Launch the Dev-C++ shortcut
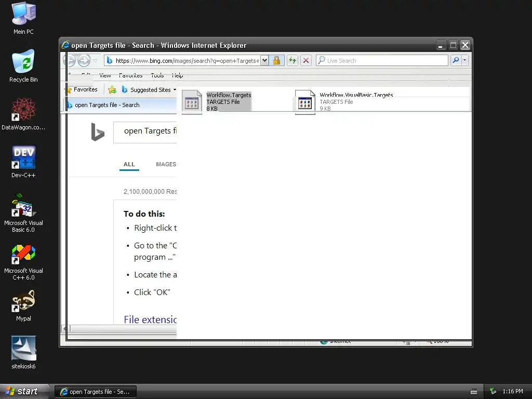This screenshot has width=532, height=399. click(23, 162)
